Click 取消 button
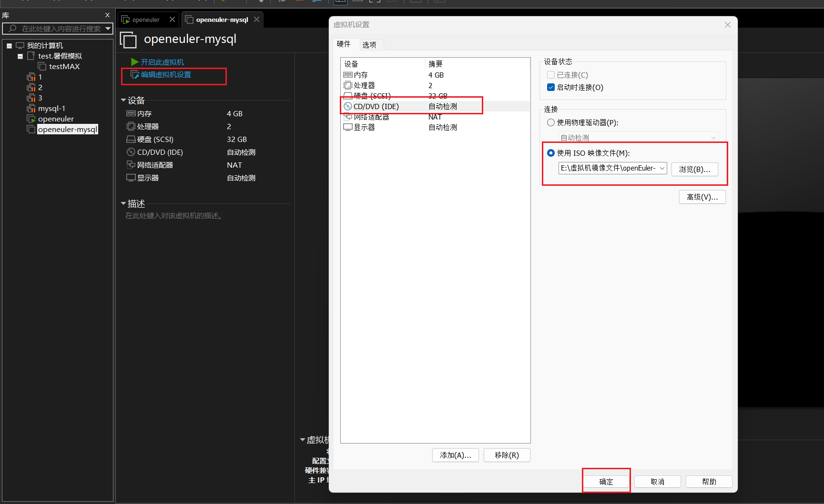The image size is (824, 504). (x=658, y=482)
